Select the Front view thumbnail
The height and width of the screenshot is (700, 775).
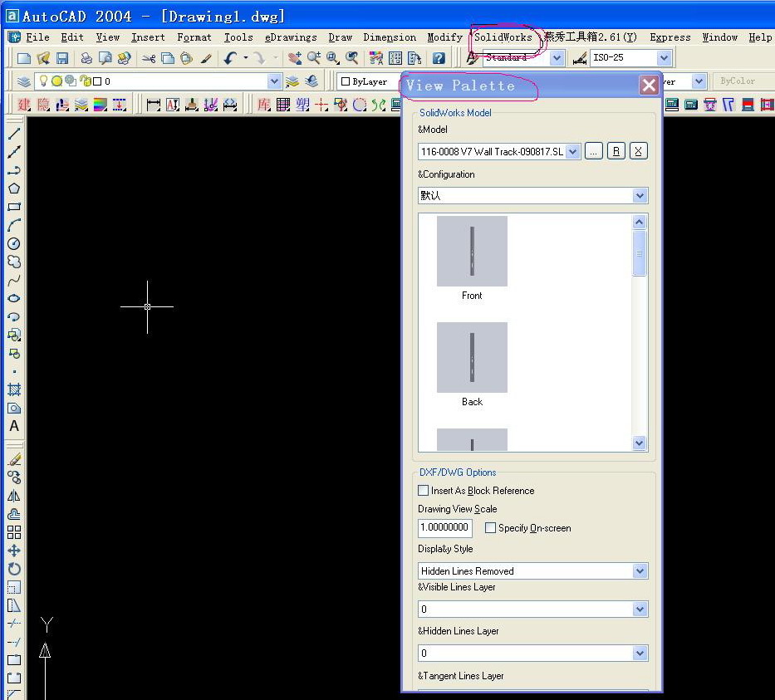tap(472, 252)
